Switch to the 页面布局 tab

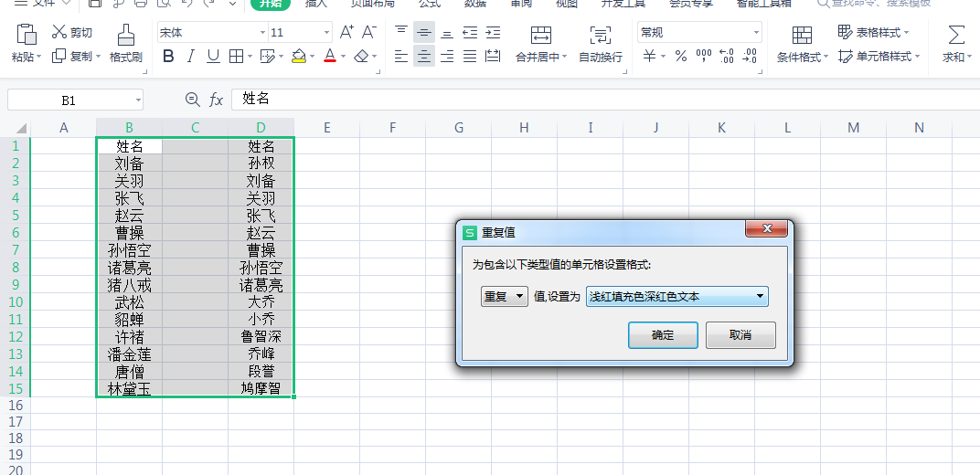372,3
